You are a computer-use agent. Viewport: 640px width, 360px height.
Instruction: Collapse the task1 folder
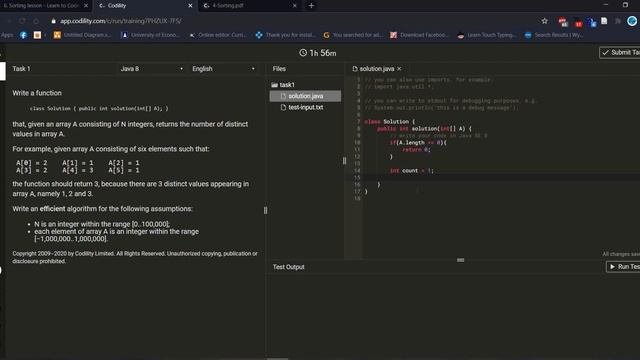(x=283, y=85)
